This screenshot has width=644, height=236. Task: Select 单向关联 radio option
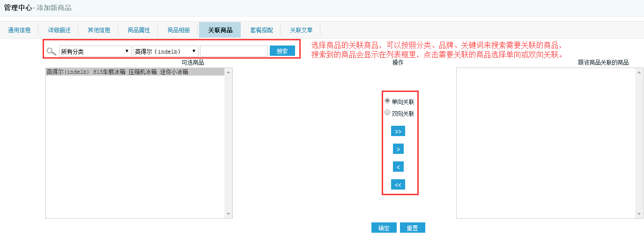pyautogui.click(x=387, y=101)
